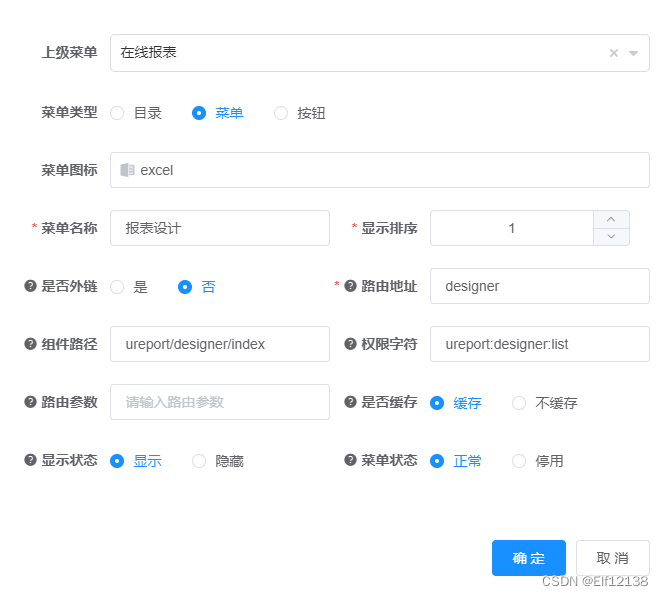Viewport: 663px width, 596px height.
Task: Cancel the dialog with 取消 button
Action: (x=613, y=558)
